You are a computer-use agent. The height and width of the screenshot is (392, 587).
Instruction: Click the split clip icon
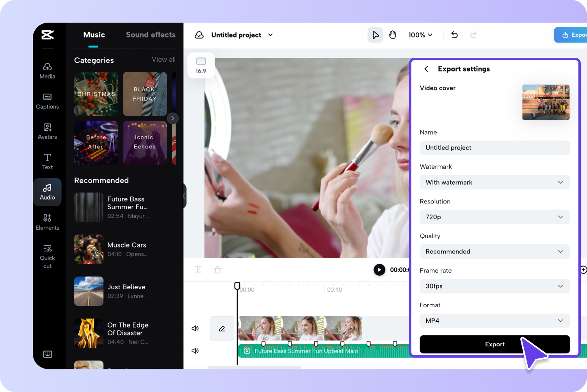coord(198,270)
